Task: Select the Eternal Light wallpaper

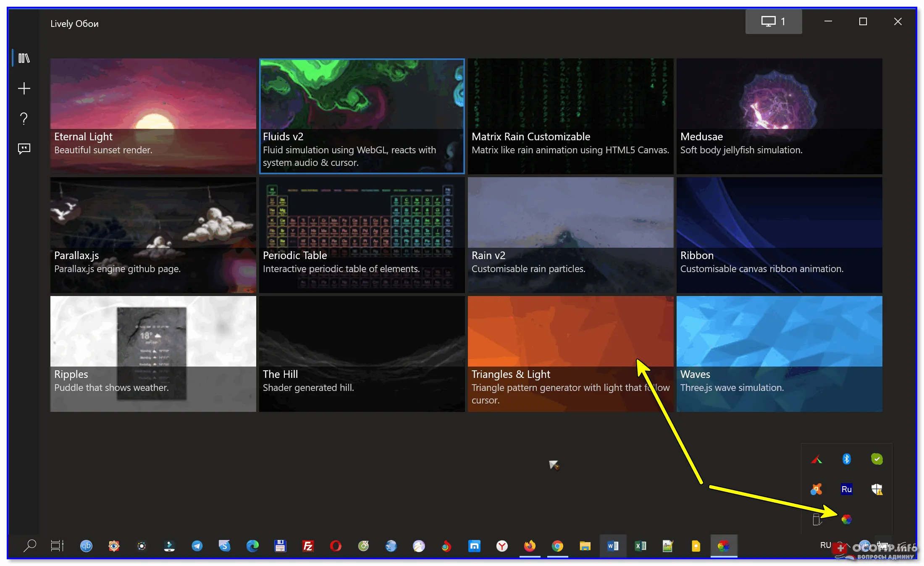Action: [x=153, y=116]
